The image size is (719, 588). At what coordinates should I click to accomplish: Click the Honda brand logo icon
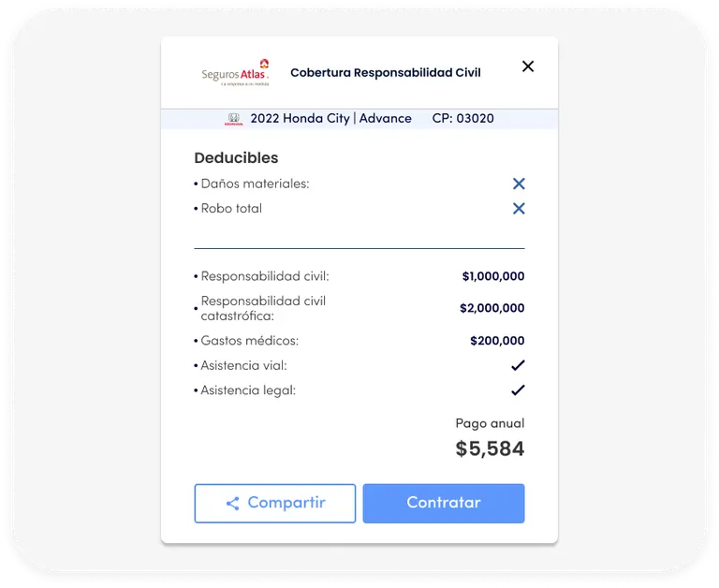coord(234,119)
